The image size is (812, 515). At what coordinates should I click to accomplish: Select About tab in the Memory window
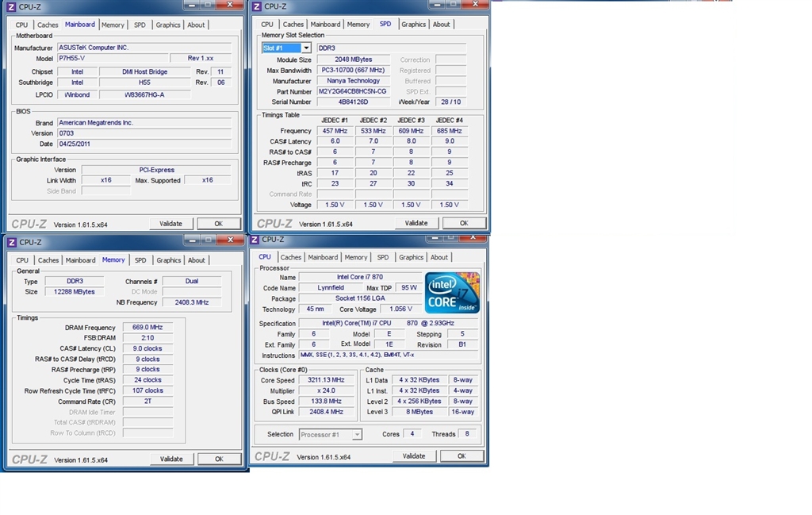[197, 260]
